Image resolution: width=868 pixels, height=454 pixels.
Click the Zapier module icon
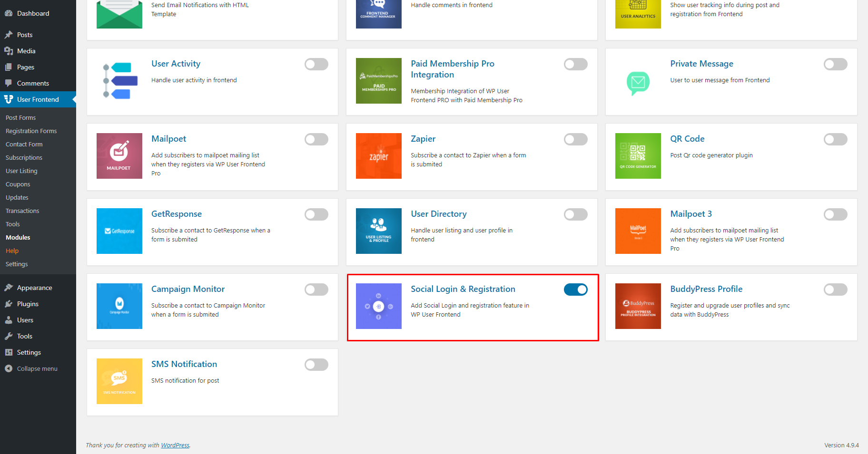coord(379,156)
